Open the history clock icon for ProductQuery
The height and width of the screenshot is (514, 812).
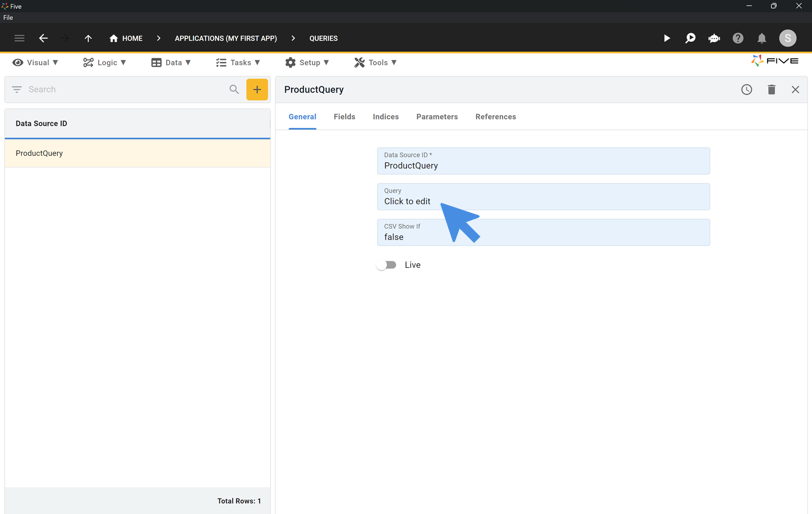click(x=746, y=90)
